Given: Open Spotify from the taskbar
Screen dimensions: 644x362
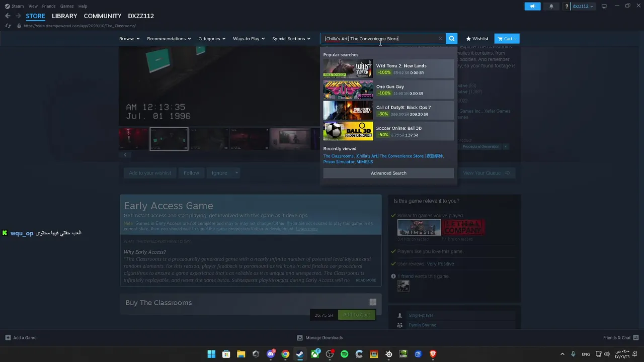Looking at the screenshot, I should 344,354.
